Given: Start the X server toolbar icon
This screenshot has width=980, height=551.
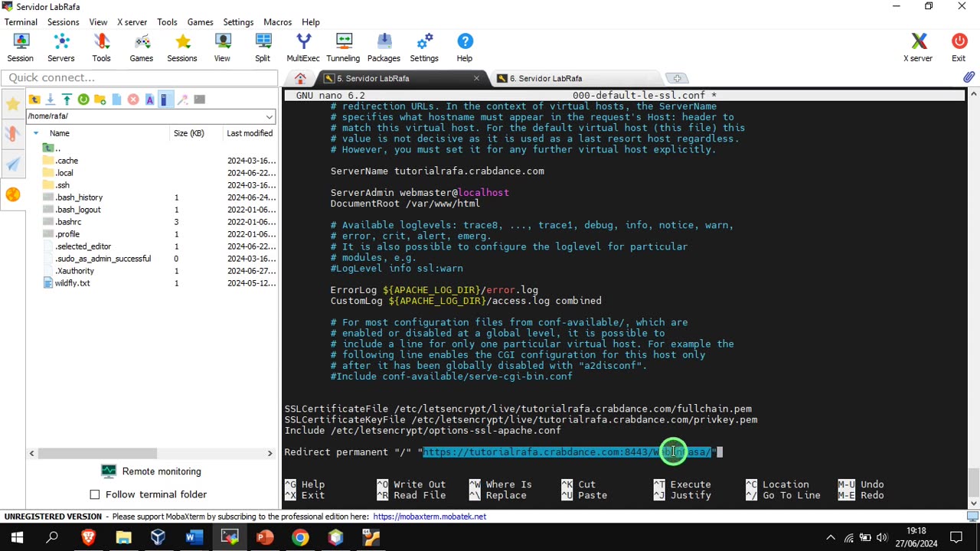Looking at the screenshot, I should (918, 47).
